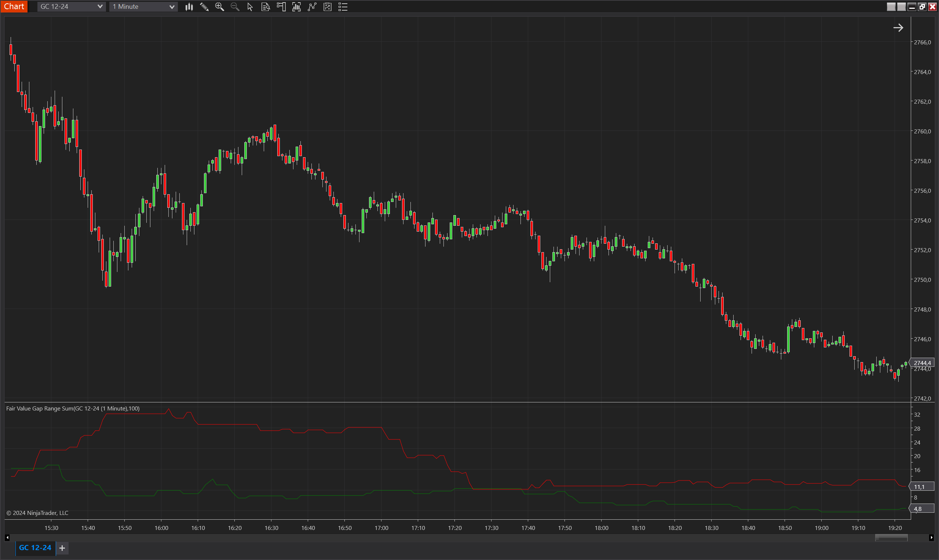The height and width of the screenshot is (560, 939).
Task: Click the first gray window link button
Action: point(891,7)
